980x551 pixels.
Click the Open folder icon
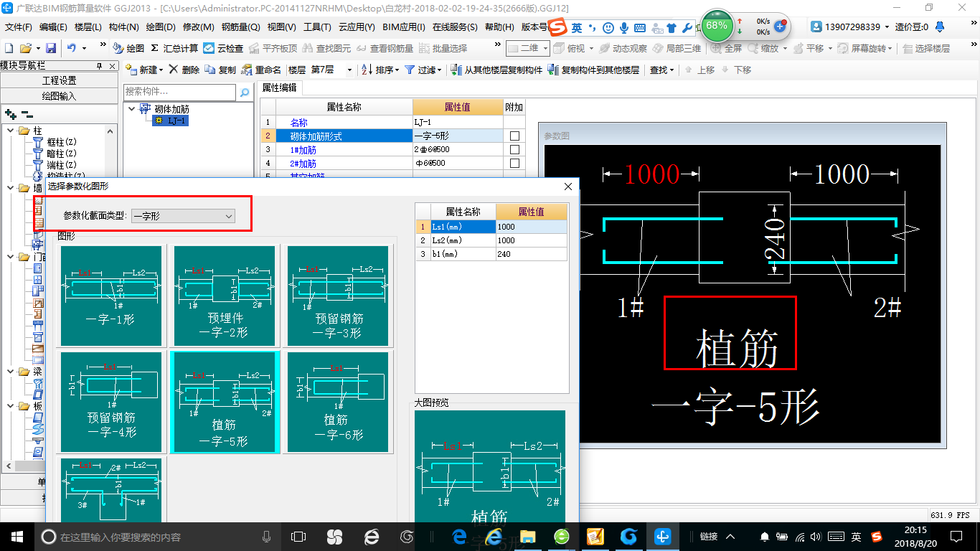click(x=25, y=48)
